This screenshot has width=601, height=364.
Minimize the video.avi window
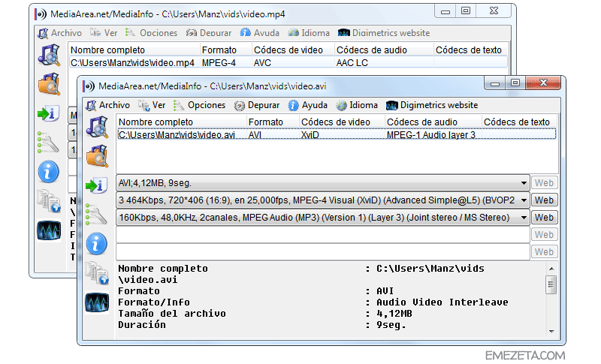click(495, 83)
